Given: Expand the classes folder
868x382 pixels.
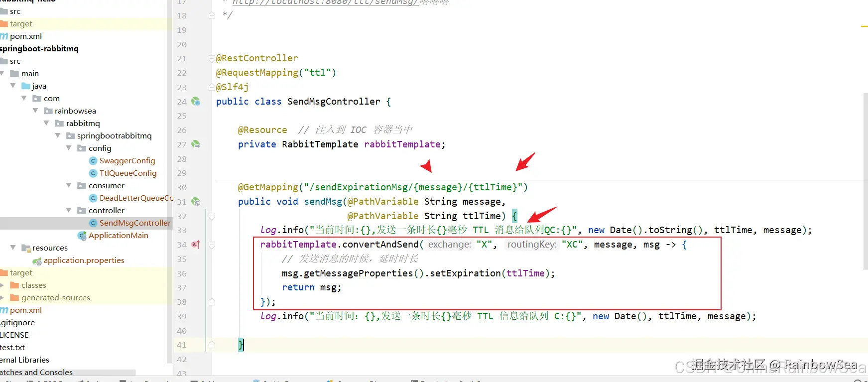Looking at the screenshot, I should coord(2,285).
